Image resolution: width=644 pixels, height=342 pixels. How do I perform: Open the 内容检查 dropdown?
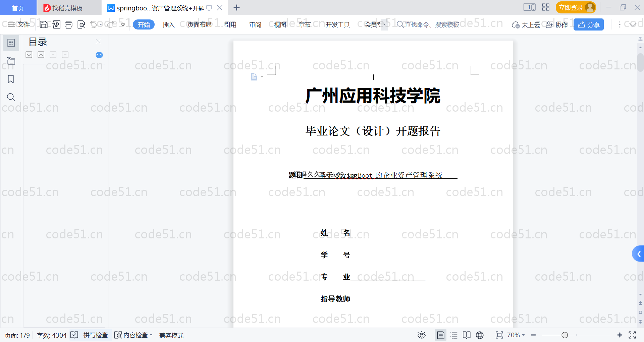(133, 335)
